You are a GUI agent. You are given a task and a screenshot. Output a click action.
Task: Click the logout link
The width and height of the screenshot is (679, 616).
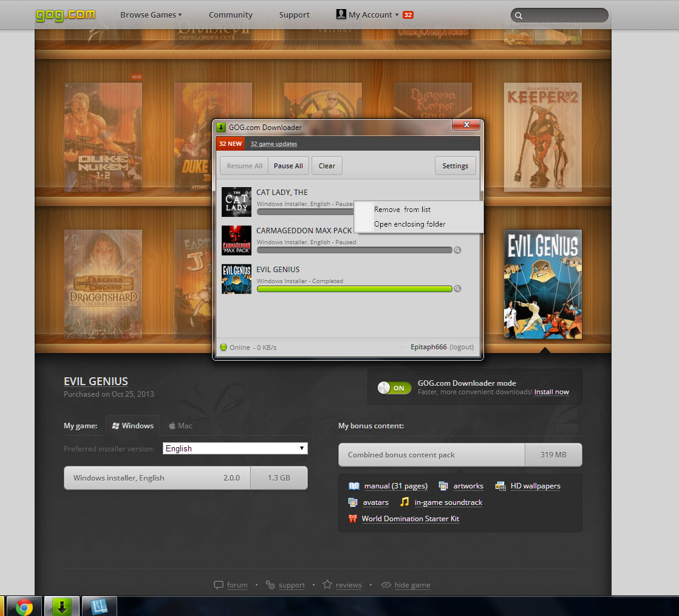[x=462, y=347]
